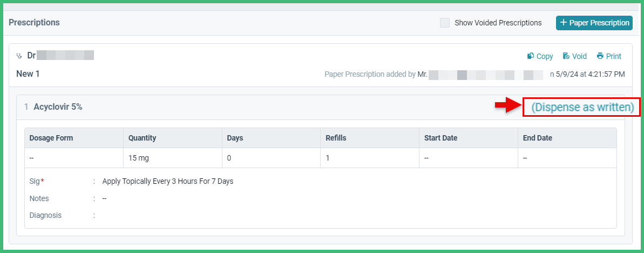Viewport: 644px width, 253px height.
Task: Enable Show Voided Prescriptions checkbox
Action: 445,23
